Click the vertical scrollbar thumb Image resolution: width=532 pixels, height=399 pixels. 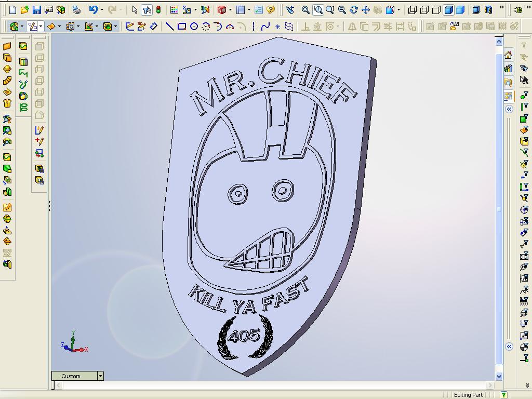click(x=499, y=209)
